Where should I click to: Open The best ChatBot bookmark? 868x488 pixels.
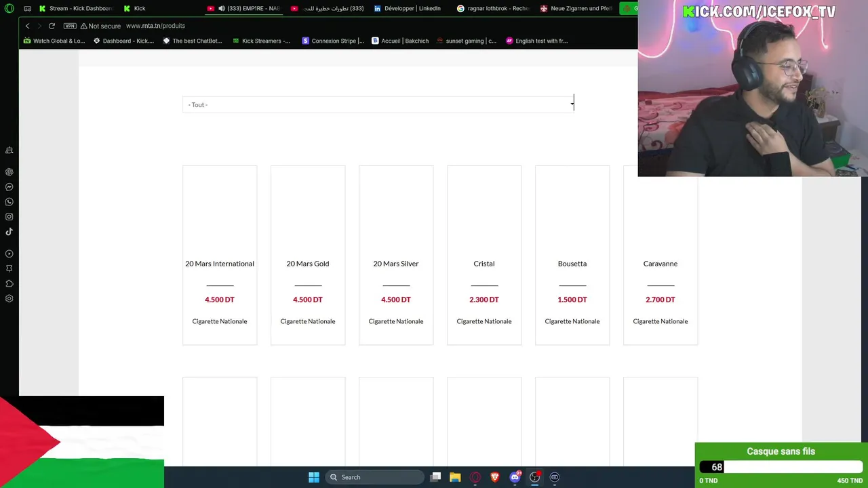click(193, 41)
